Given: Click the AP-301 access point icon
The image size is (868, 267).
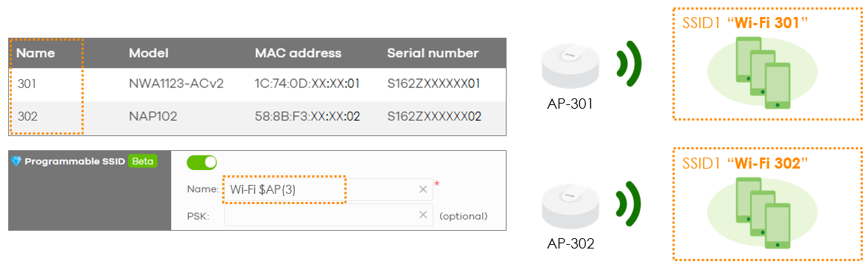Looking at the screenshot, I should (569, 67).
